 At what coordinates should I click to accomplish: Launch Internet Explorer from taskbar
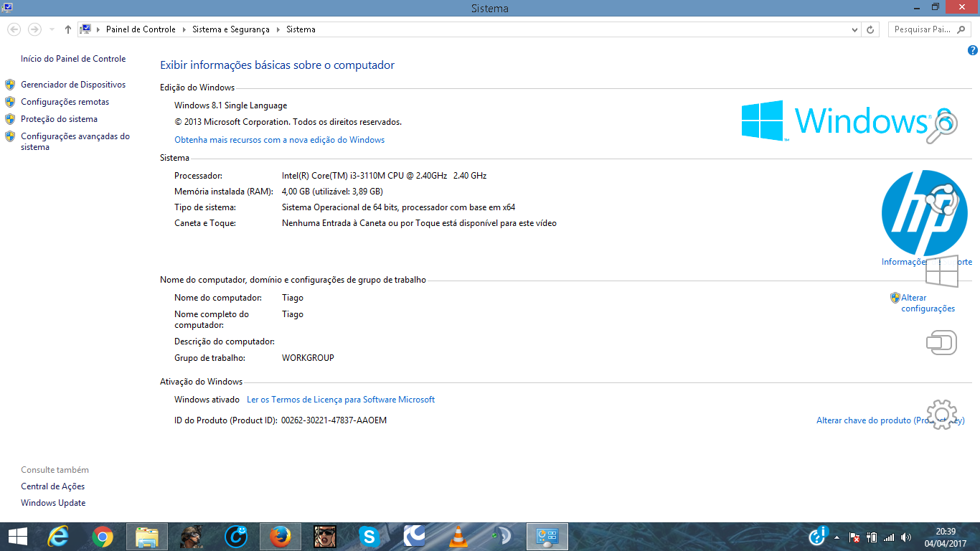[59, 536]
